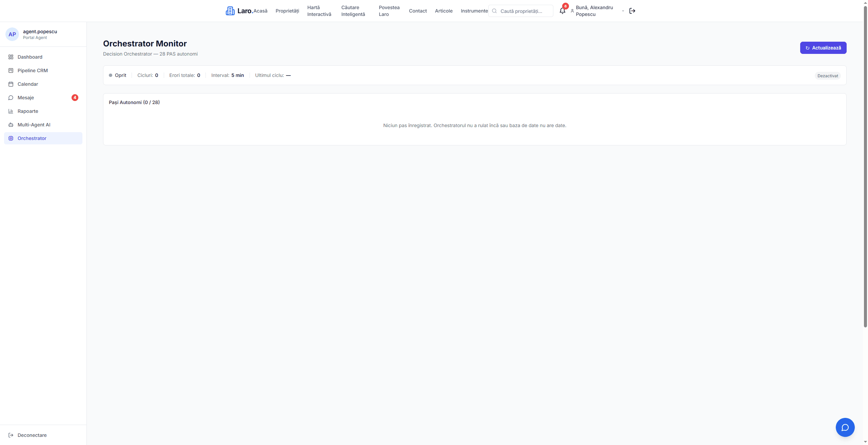Click the Laro building logo icon
This screenshot has height=445, width=868.
tap(230, 11)
